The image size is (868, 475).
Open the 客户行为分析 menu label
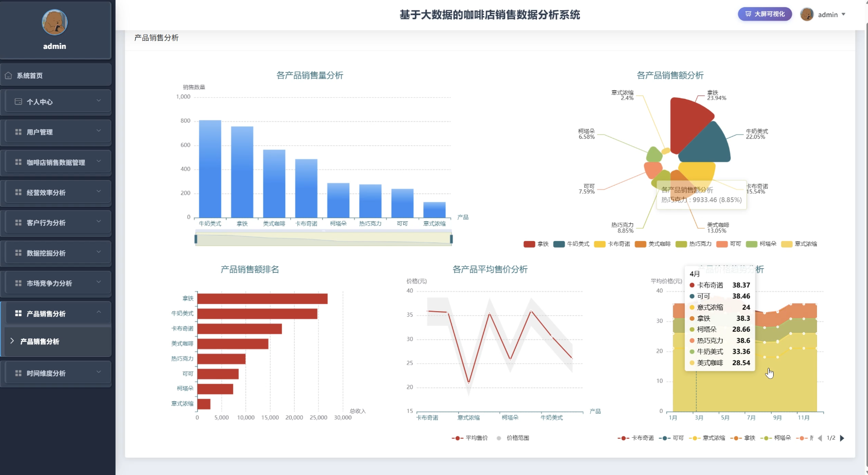click(46, 223)
